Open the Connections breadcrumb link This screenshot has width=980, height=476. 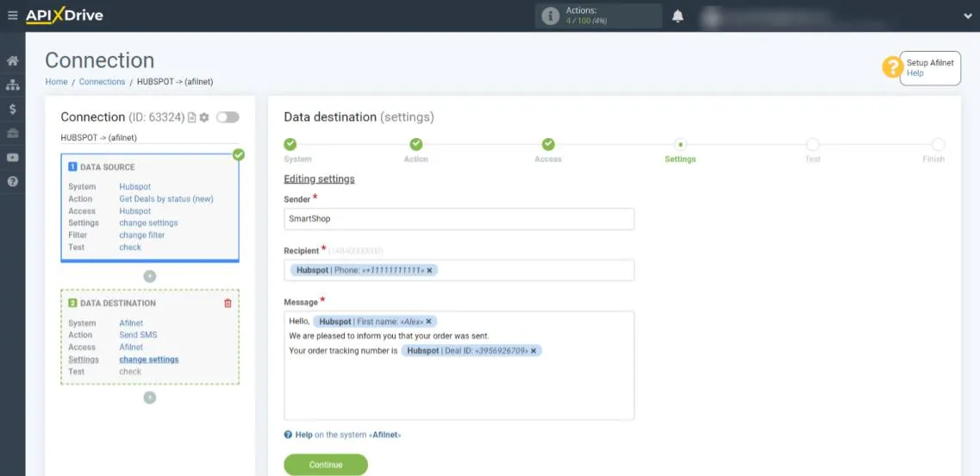102,82
